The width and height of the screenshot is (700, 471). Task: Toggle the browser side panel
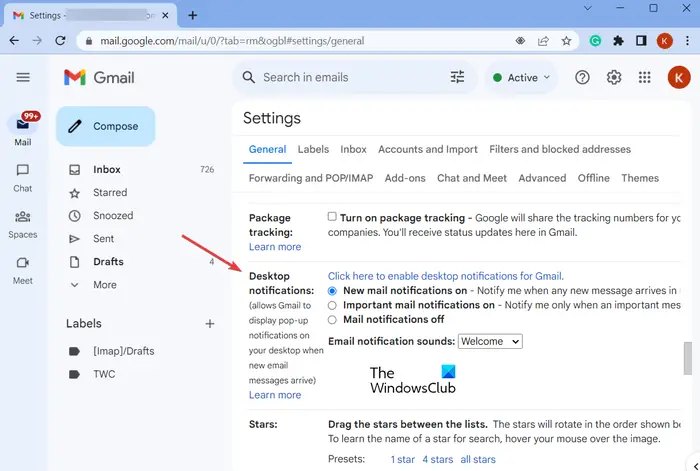pyautogui.click(x=641, y=41)
